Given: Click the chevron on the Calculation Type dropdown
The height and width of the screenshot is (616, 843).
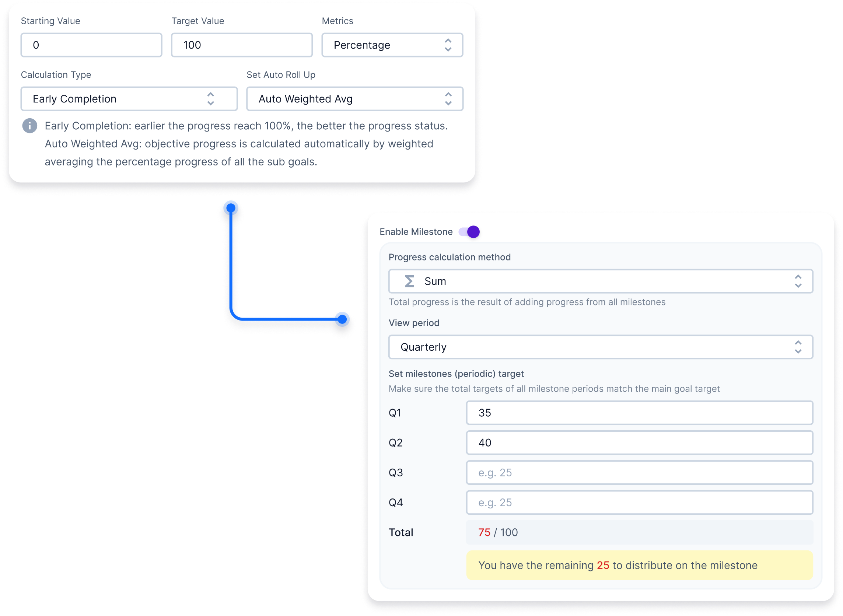Looking at the screenshot, I should (x=211, y=99).
